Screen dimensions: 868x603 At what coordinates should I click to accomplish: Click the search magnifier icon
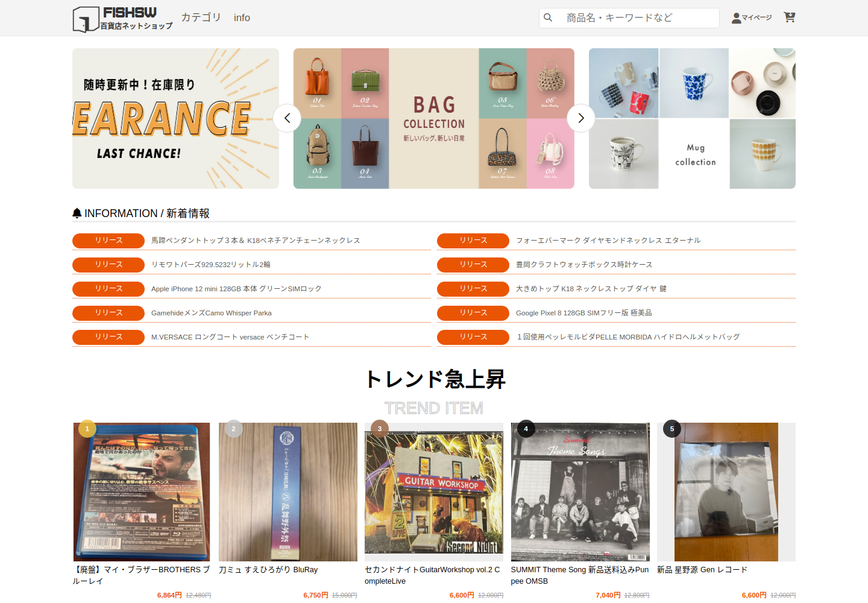coord(548,17)
